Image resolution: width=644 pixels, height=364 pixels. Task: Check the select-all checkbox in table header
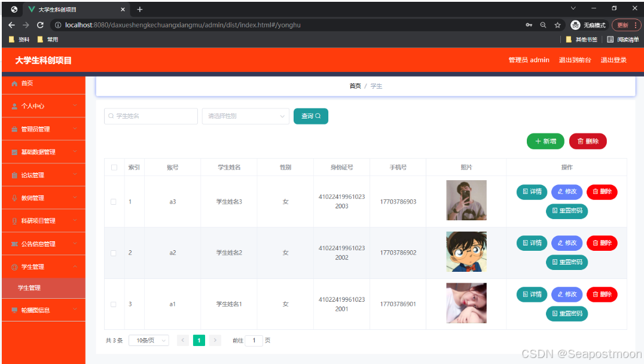(114, 167)
